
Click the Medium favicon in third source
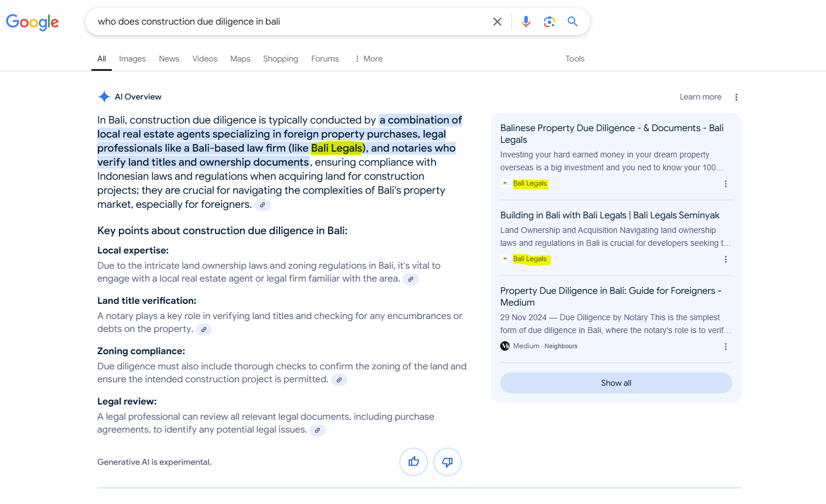pos(505,346)
